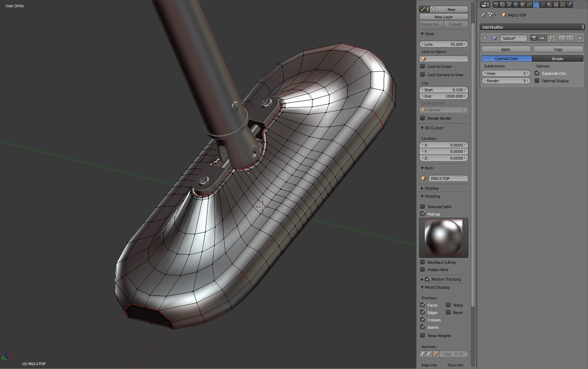The image size is (588, 369).
Task: Open the Add Modifier dropdown
Action: pyautogui.click(x=533, y=27)
